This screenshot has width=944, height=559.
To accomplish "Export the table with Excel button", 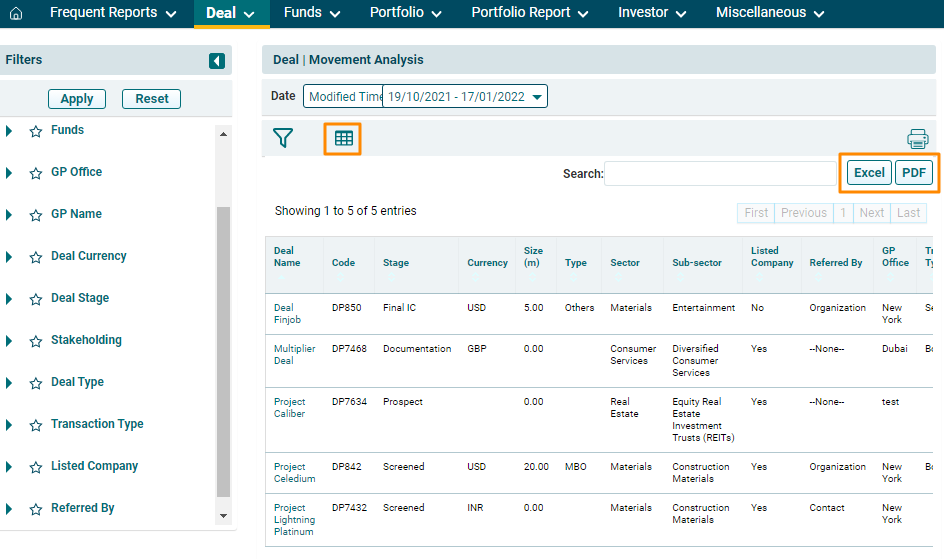I will [869, 173].
